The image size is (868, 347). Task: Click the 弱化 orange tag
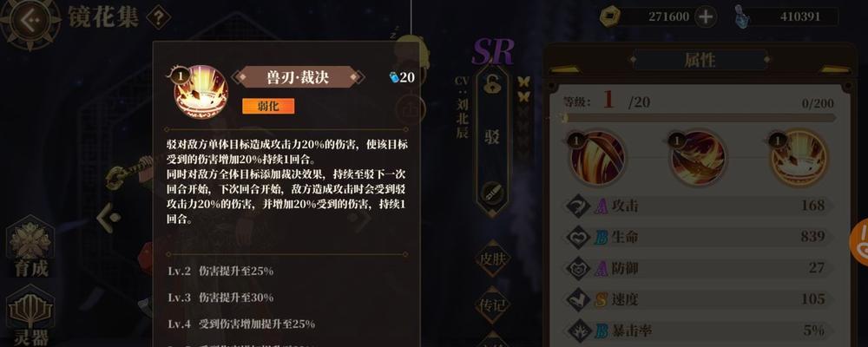pyautogui.click(x=268, y=106)
